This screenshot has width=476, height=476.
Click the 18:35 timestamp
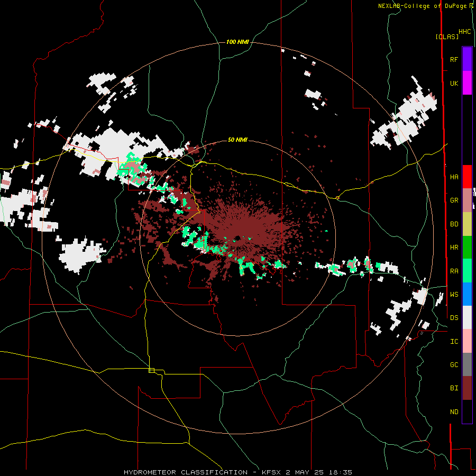tap(342, 472)
